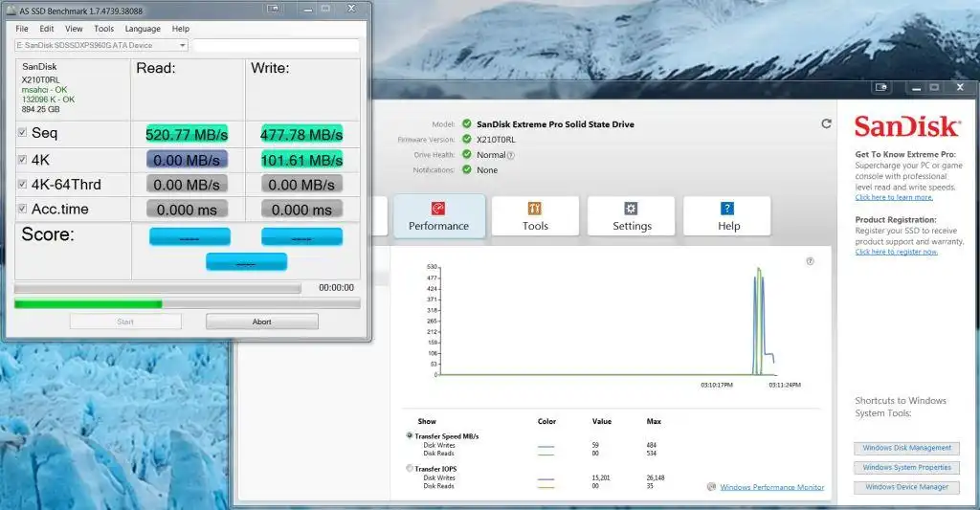980x510 pixels.
Task: Click the Seq read result 520.77 MB/s
Action: [x=187, y=134]
